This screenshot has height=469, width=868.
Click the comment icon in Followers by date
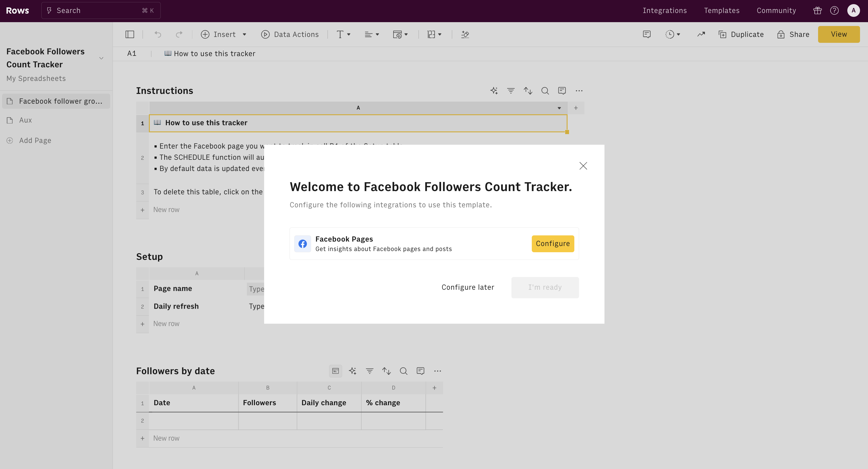(420, 371)
